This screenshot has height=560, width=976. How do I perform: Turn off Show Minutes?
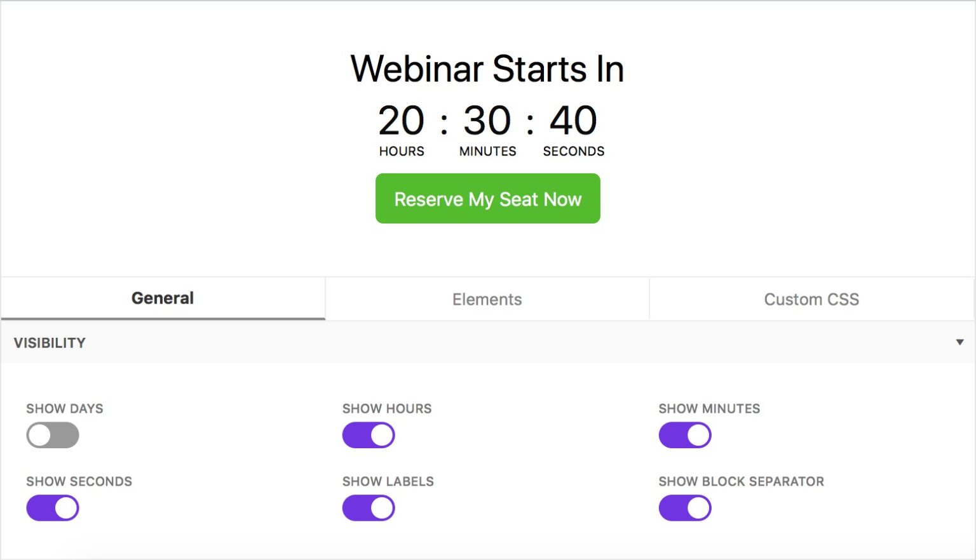click(685, 435)
